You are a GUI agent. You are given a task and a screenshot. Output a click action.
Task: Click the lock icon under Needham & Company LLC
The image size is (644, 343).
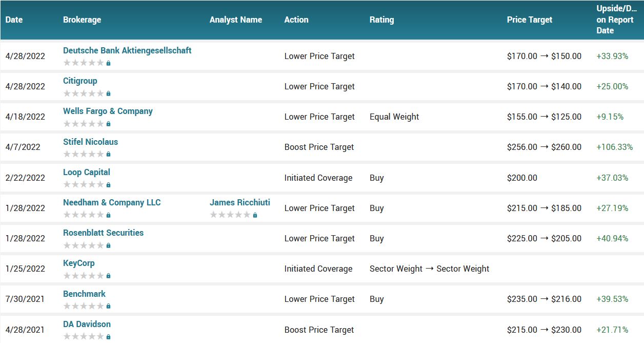108,215
